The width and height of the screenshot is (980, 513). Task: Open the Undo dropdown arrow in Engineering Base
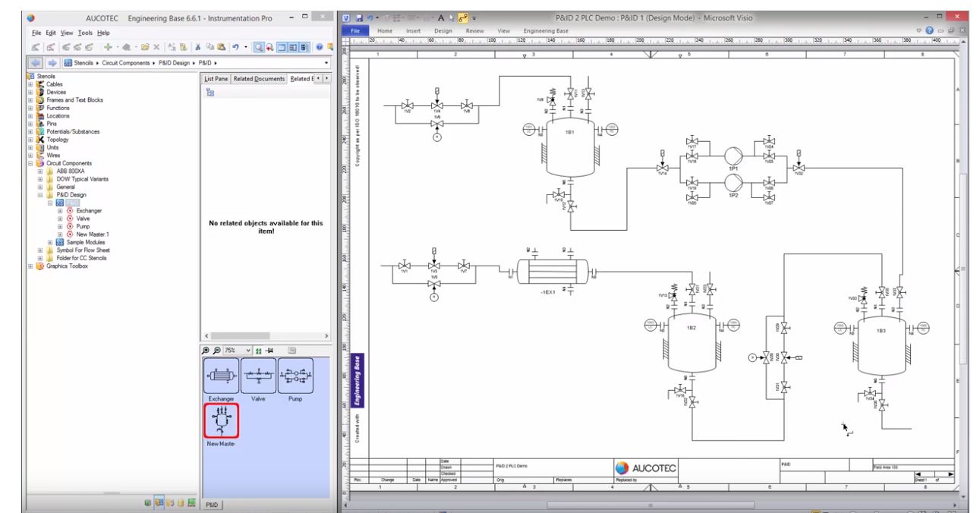[x=246, y=47]
